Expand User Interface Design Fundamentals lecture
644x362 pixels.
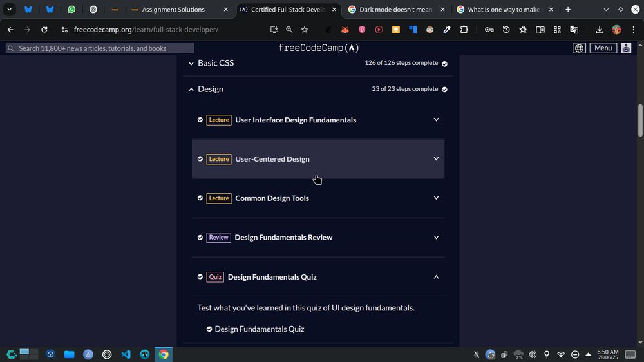pos(436,120)
